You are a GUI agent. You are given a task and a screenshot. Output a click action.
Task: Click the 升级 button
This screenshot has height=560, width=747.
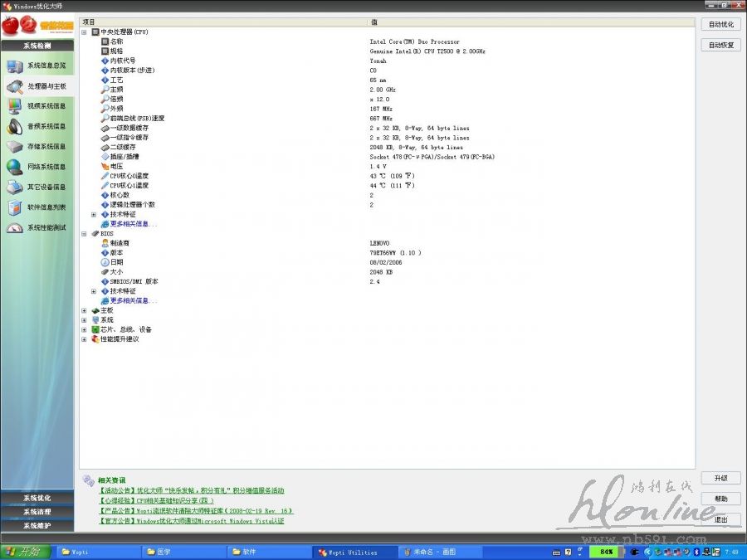pyautogui.click(x=720, y=479)
